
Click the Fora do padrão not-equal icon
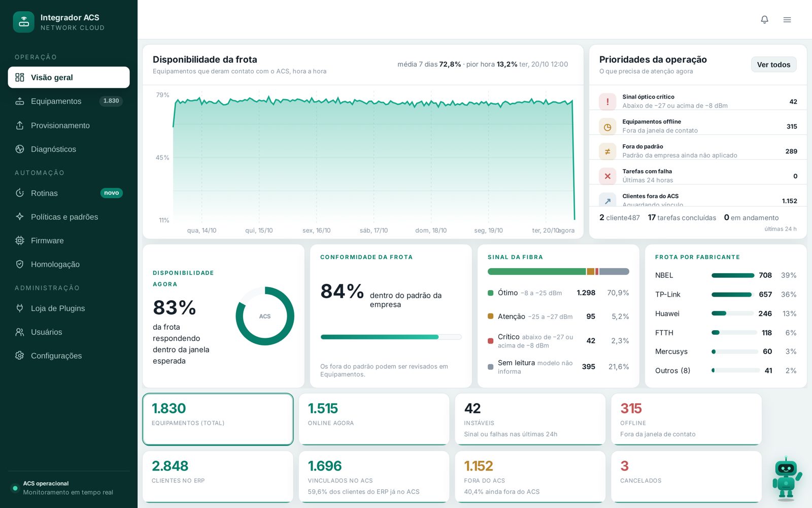607,151
